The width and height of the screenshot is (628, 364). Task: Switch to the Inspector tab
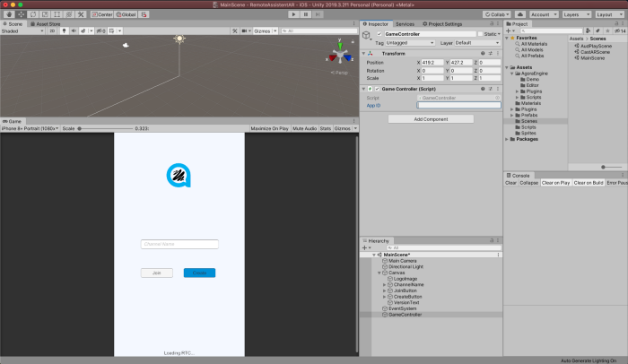point(376,24)
